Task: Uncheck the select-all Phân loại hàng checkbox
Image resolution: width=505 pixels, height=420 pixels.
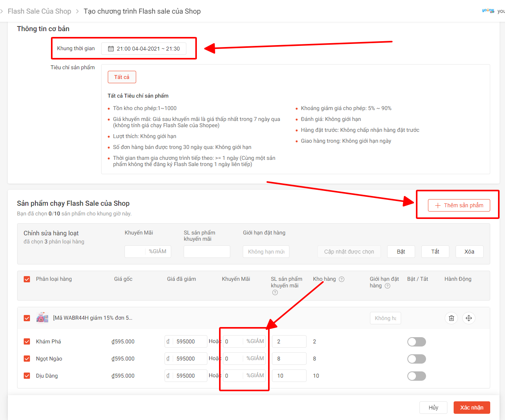Action: click(x=27, y=279)
